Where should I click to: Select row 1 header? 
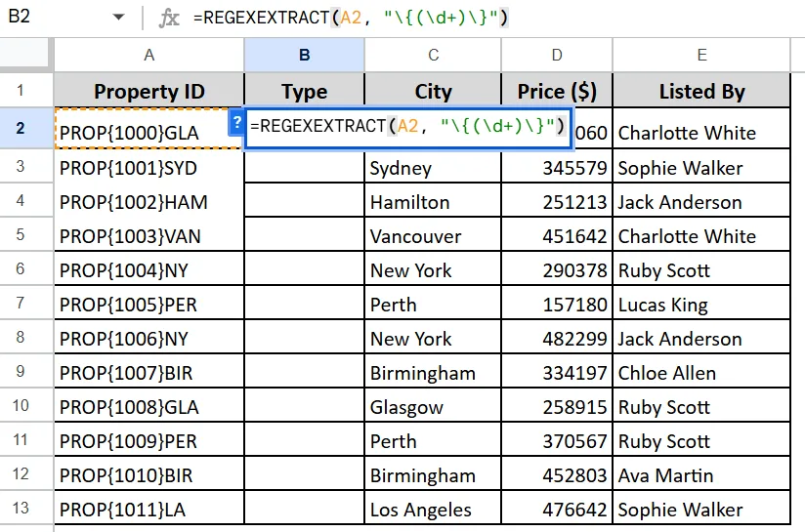click(21, 90)
